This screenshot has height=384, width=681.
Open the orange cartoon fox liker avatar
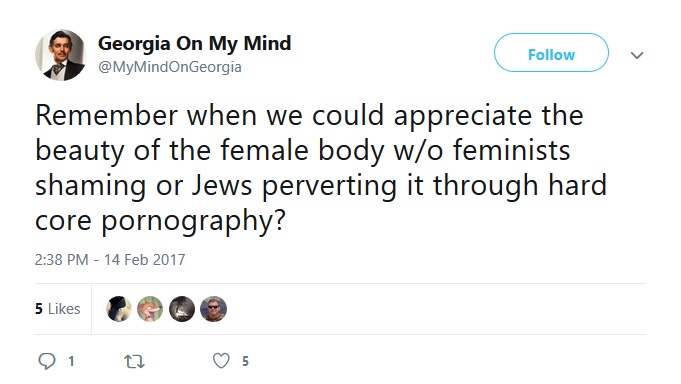[150, 309]
